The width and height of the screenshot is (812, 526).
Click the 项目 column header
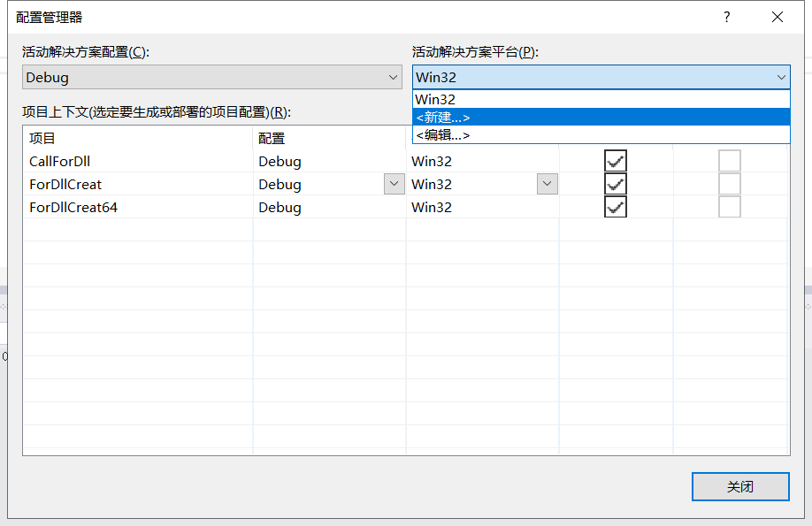(x=42, y=139)
